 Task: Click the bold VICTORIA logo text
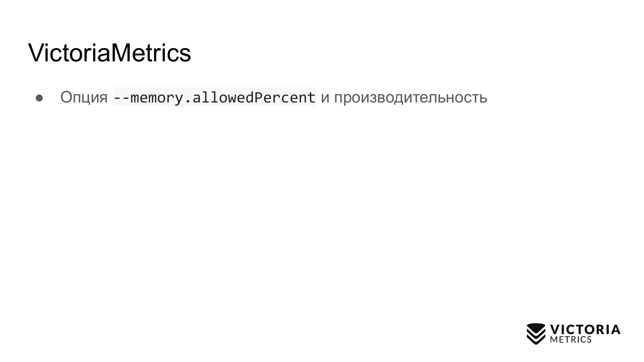tap(585, 329)
